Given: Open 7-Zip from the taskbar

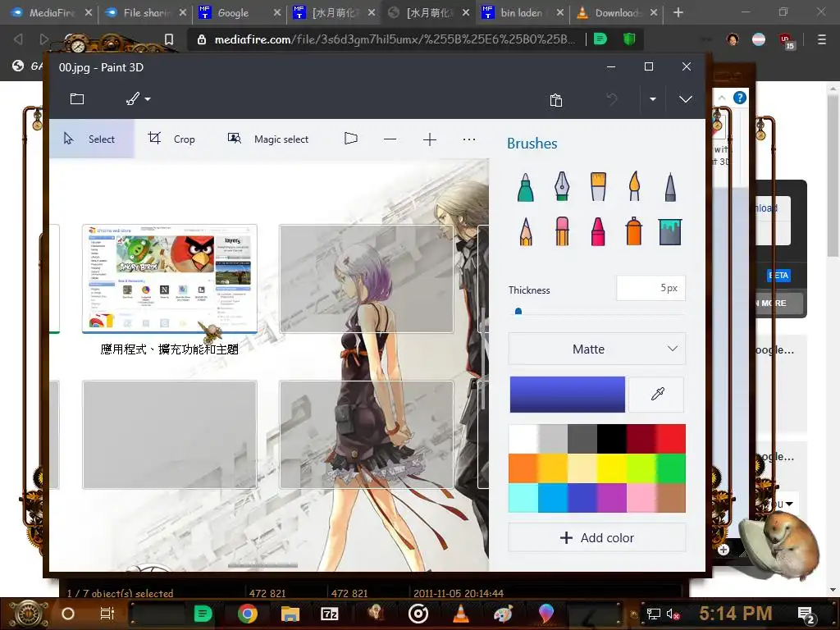Looking at the screenshot, I should 330,614.
